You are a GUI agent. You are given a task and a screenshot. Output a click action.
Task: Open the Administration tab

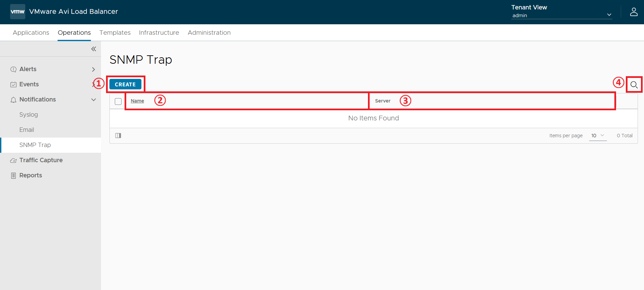click(x=209, y=33)
